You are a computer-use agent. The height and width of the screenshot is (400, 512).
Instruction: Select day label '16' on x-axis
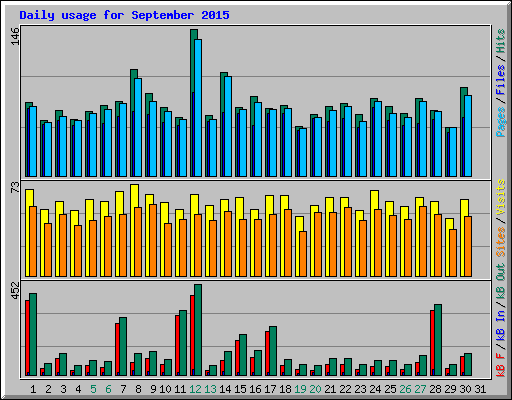pyautogui.click(x=255, y=389)
